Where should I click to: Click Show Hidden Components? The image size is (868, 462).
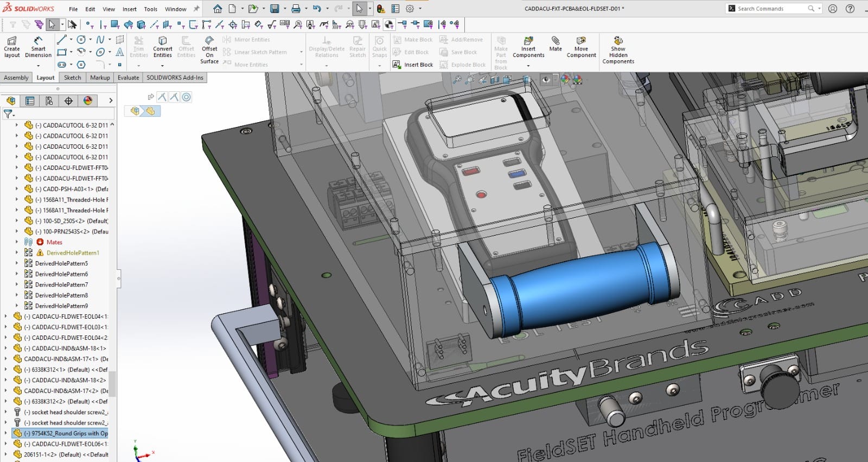pos(618,50)
